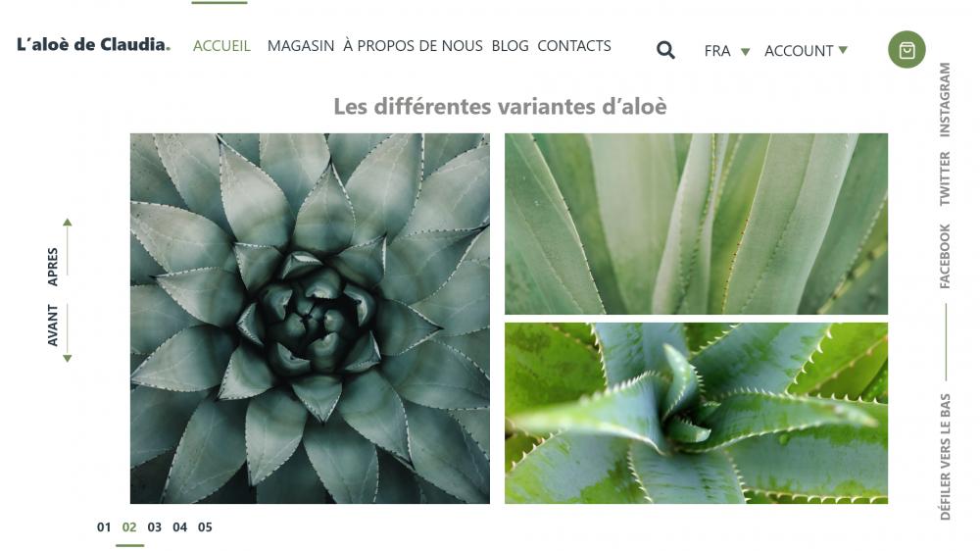The height and width of the screenshot is (551, 980).
Task: Open the CONTACTS menu link
Action: coord(574,46)
